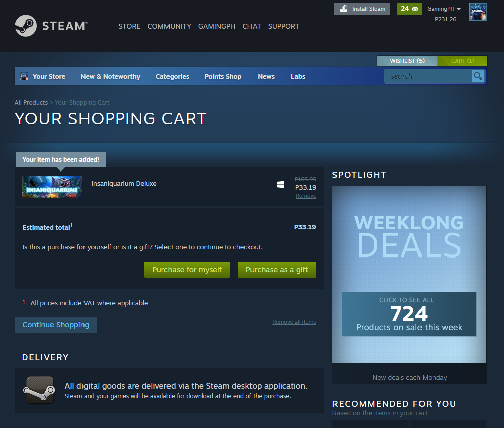
Task: Open the user profile avatar
Action: 478,12
